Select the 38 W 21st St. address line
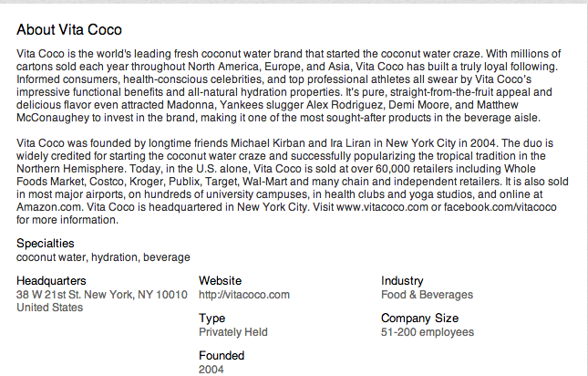This screenshot has height=376, width=588. [x=102, y=295]
